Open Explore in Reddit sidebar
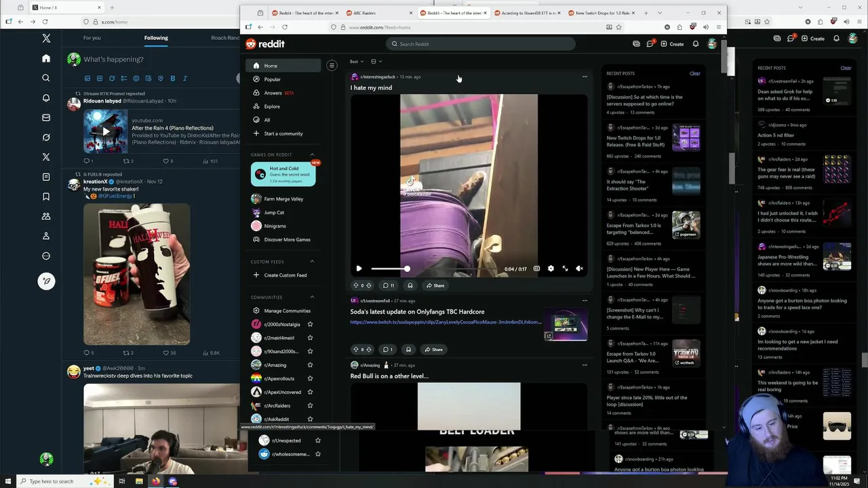This screenshot has width=868, height=488. pyautogui.click(x=283, y=106)
